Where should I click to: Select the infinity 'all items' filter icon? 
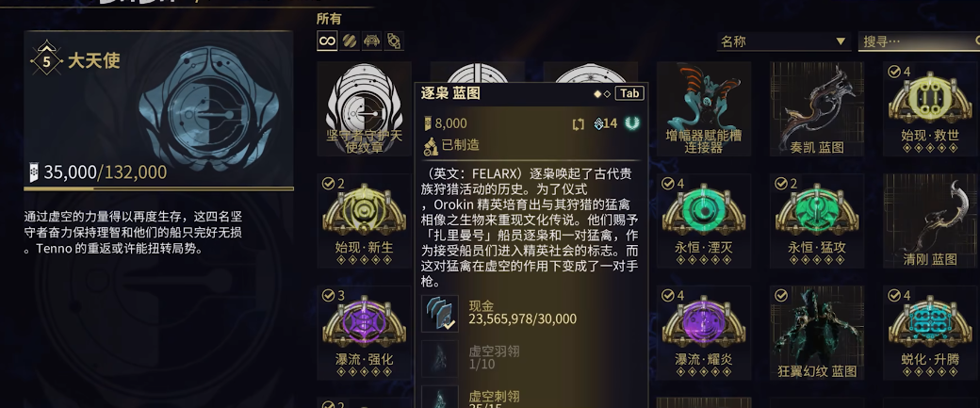point(327,41)
